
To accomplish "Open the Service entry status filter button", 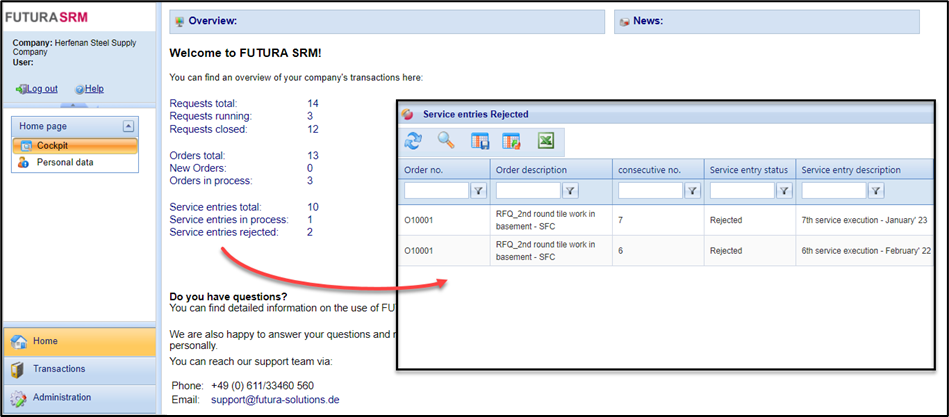I will (x=784, y=190).
